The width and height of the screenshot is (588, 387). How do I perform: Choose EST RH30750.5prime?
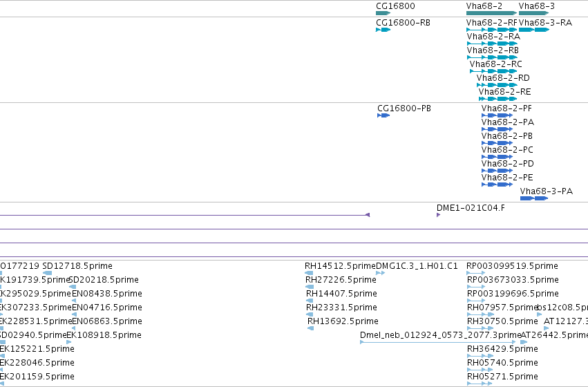coord(502,322)
